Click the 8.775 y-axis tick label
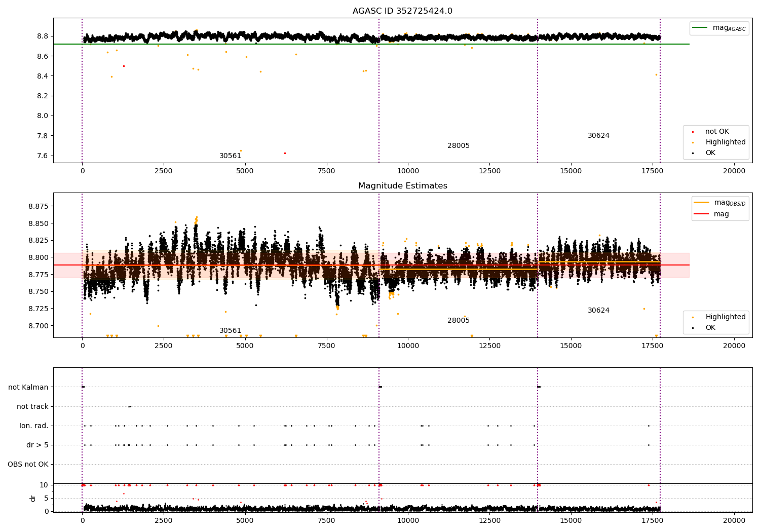Viewport: 760px width, 532px height. click(x=39, y=275)
